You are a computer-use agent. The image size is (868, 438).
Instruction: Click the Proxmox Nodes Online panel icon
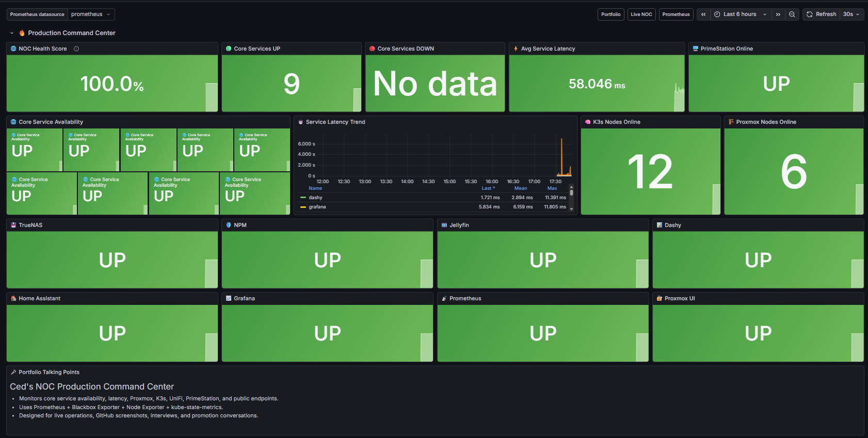click(731, 122)
